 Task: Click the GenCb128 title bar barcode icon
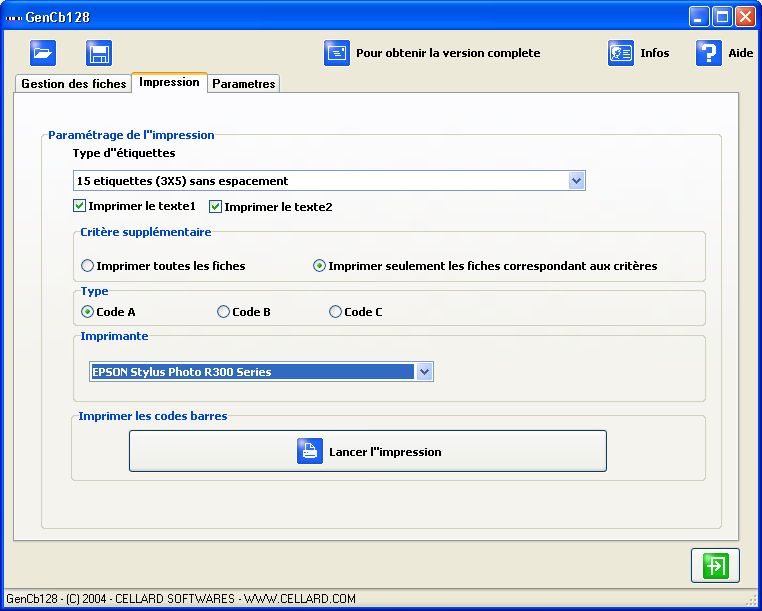click(14, 16)
